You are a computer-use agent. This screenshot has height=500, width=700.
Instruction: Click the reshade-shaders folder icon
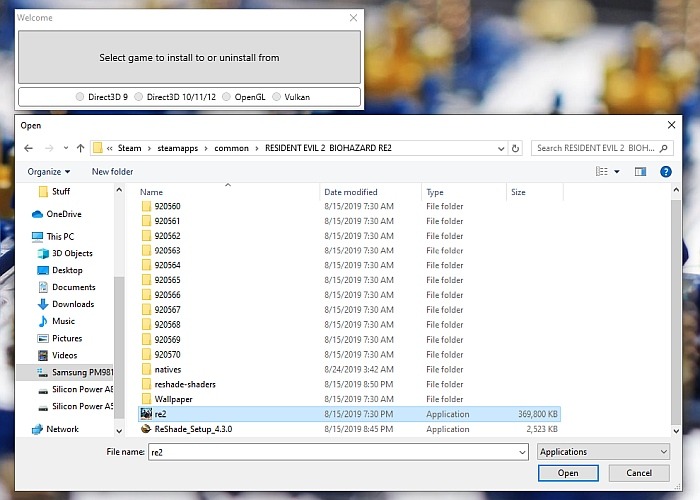pyautogui.click(x=146, y=384)
